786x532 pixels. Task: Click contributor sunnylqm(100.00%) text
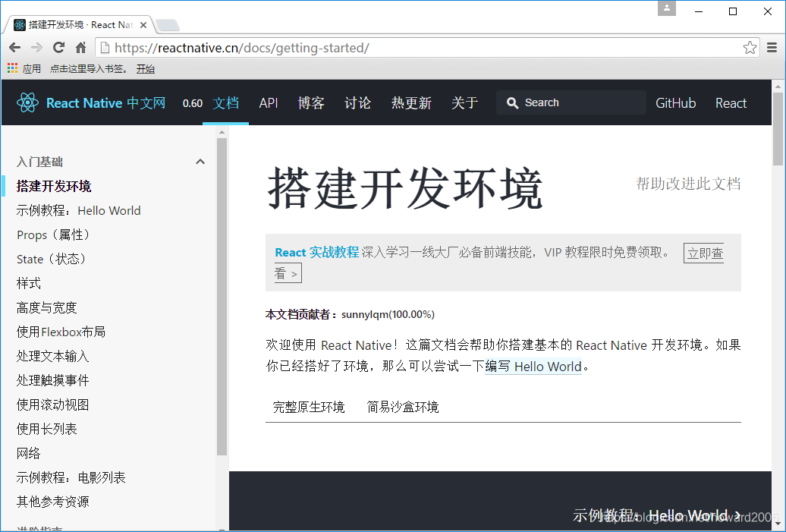coord(388,314)
